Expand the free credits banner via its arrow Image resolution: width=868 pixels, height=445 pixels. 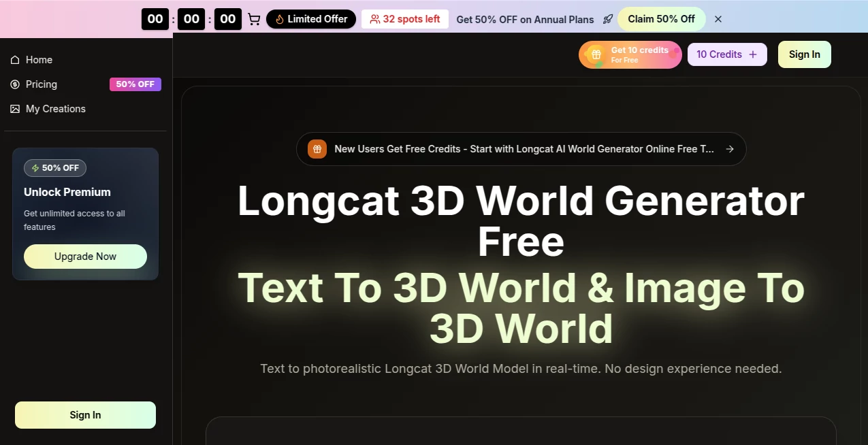(730, 148)
